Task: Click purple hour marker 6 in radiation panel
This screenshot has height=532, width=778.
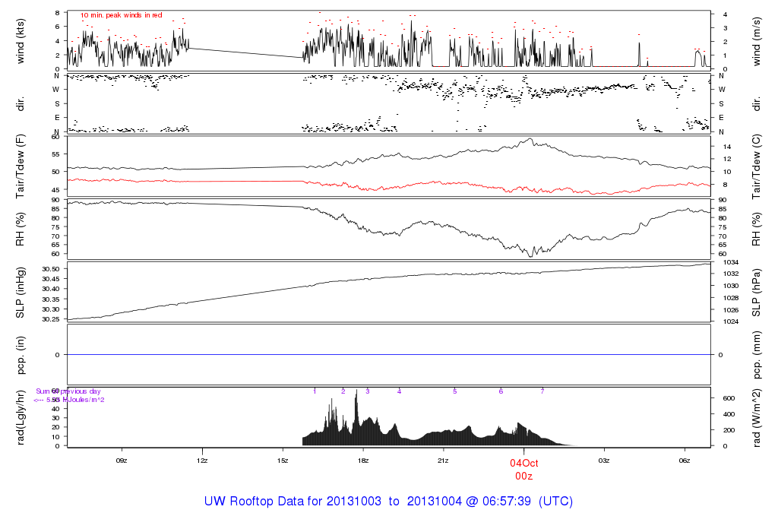Action: pyautogui.click(x=501, y=391)
